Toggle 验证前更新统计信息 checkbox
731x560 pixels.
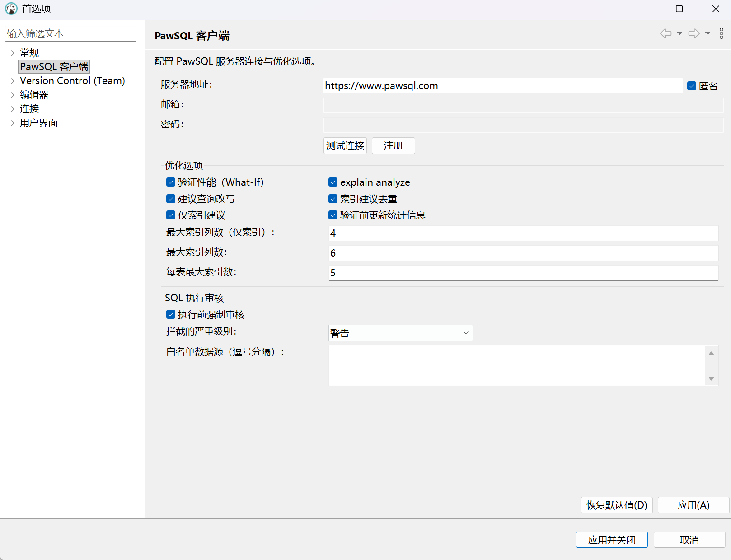click(x=333, y=215)
